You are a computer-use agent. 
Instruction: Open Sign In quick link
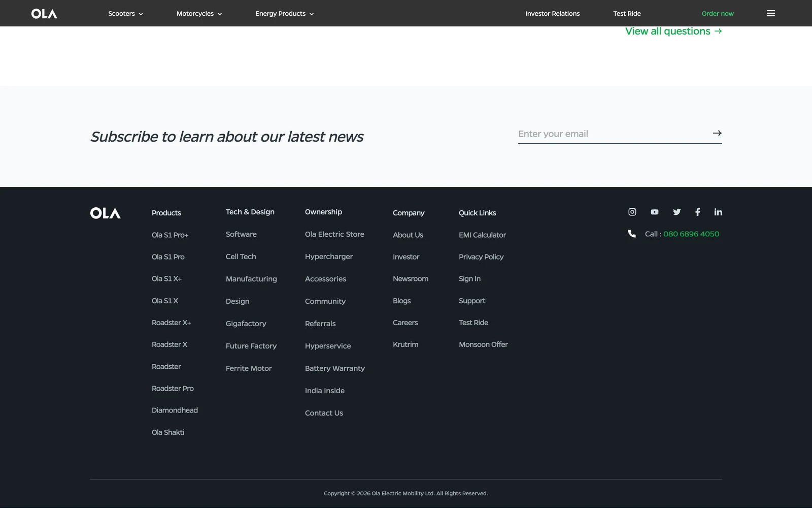[469, 278]
